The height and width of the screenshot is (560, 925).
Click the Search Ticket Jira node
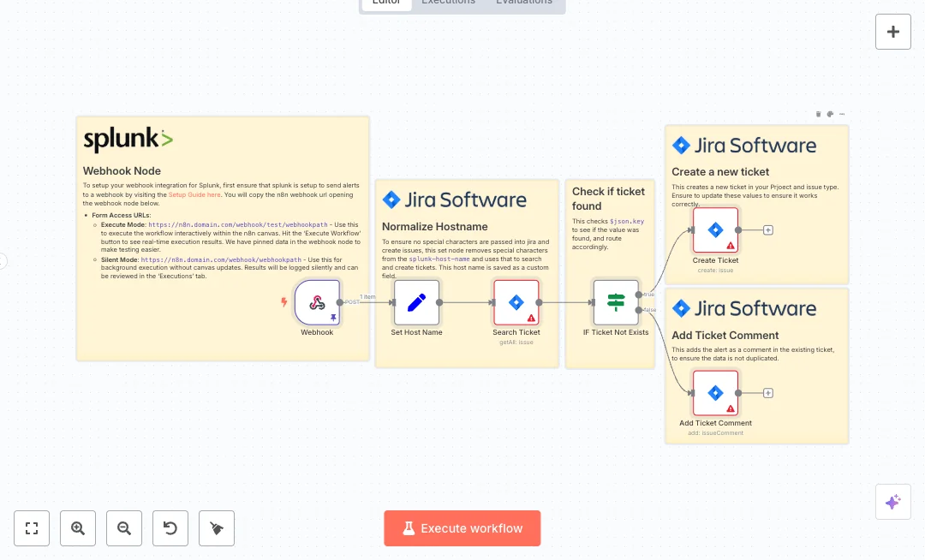[x=516, y=302]
